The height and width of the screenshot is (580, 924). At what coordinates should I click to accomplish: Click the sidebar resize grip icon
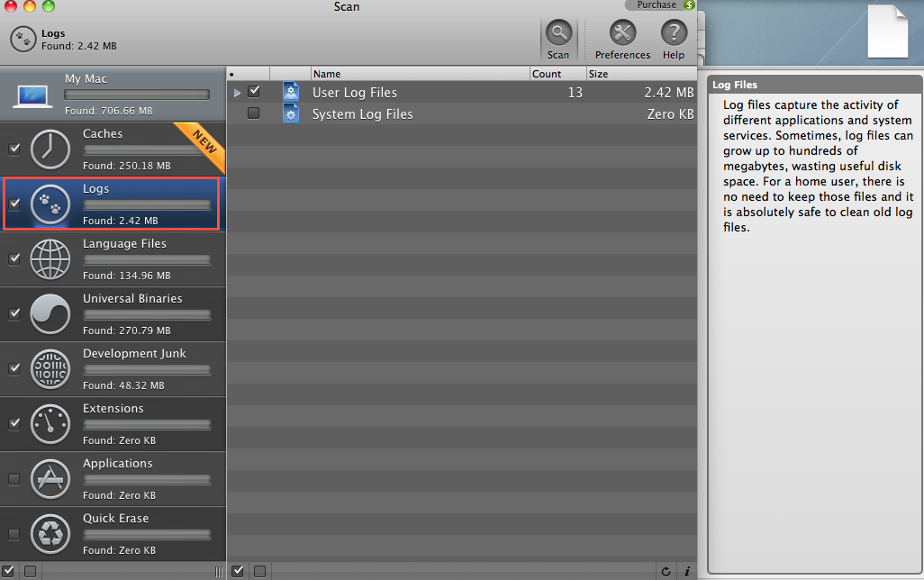tap(219, 572)
